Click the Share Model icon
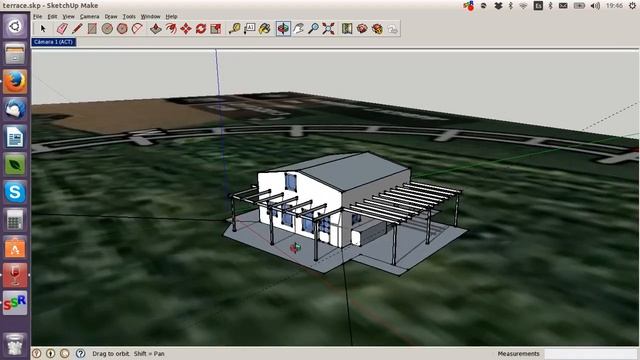Screen dimensions: 640x360 377,29
